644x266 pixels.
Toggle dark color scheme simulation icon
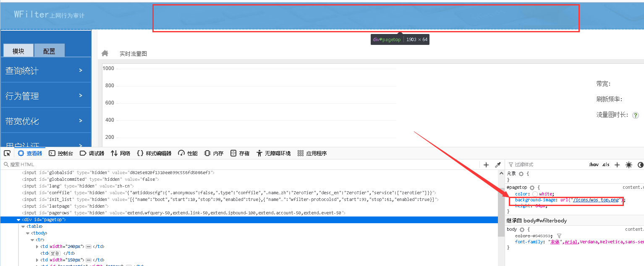pos(640,165)
